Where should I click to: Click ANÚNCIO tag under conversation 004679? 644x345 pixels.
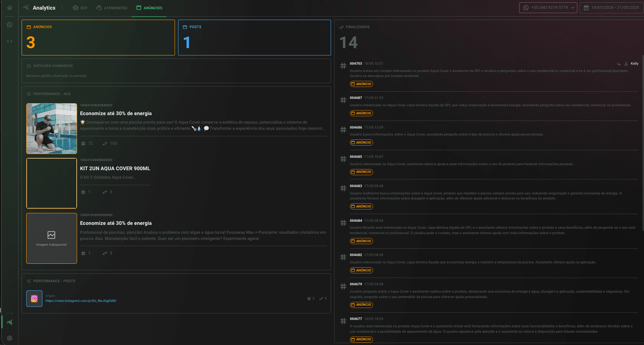tap(362, 305)
